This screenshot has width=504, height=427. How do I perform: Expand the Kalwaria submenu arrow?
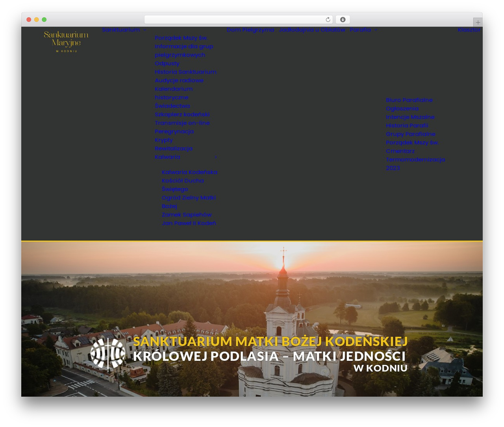click(215, 157)
